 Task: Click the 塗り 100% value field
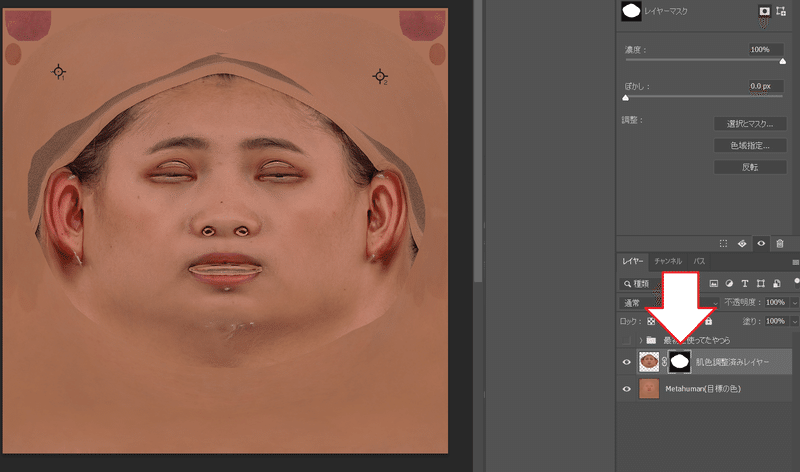coord(776,321)
